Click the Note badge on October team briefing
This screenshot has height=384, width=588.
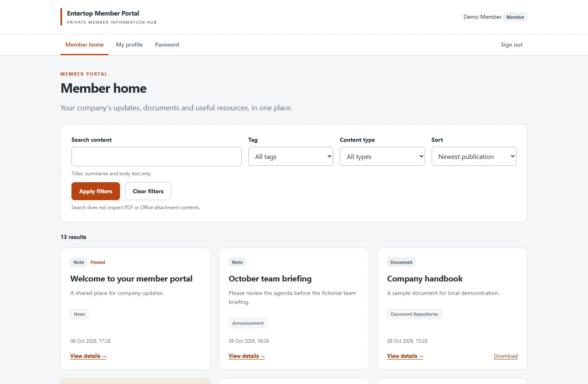(x=237, y=262)
